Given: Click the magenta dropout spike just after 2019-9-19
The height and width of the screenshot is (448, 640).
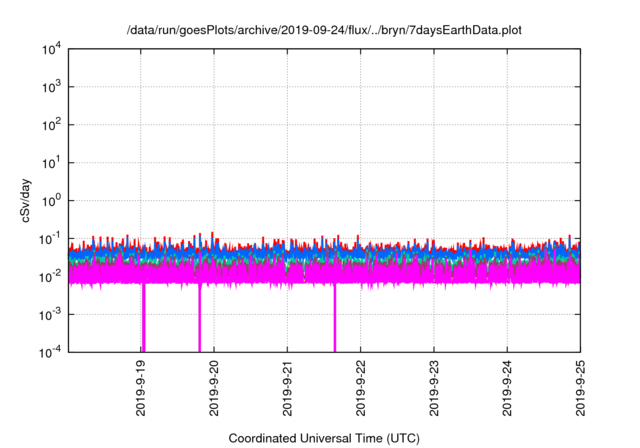Looking at the screenshot, I should tap(144, 317).
